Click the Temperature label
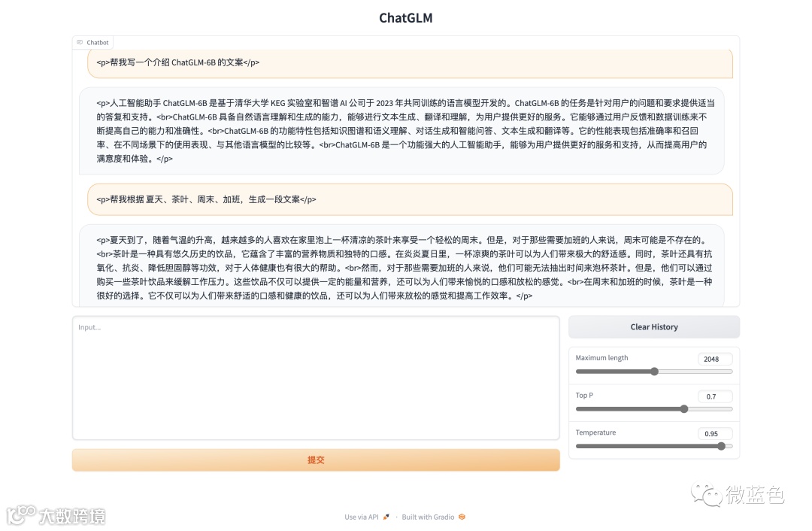 point(595,432)
